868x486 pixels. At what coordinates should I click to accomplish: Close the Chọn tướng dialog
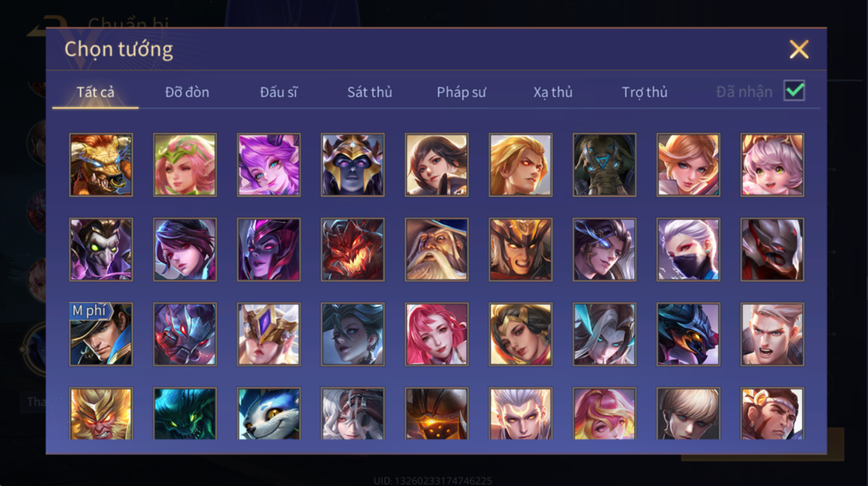(799, 50)
